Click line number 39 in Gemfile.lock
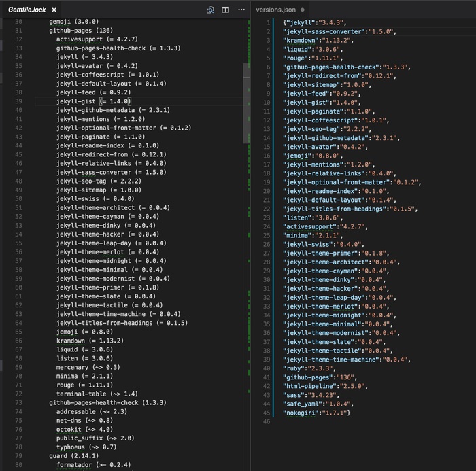 click(18, 101)
